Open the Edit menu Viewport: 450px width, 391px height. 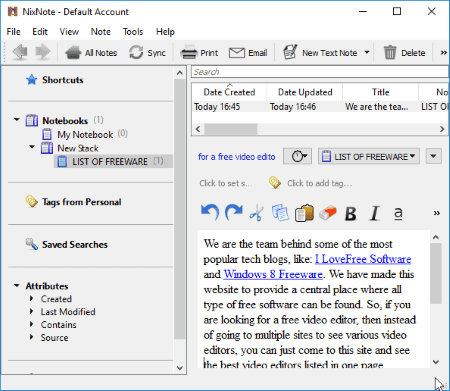[40, 32]
